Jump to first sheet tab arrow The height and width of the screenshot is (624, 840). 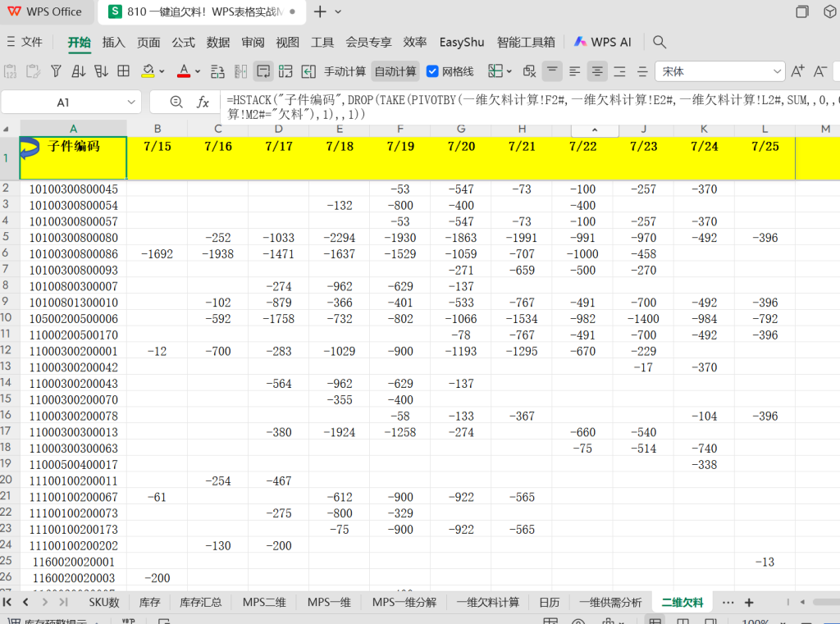click(7, 602)
